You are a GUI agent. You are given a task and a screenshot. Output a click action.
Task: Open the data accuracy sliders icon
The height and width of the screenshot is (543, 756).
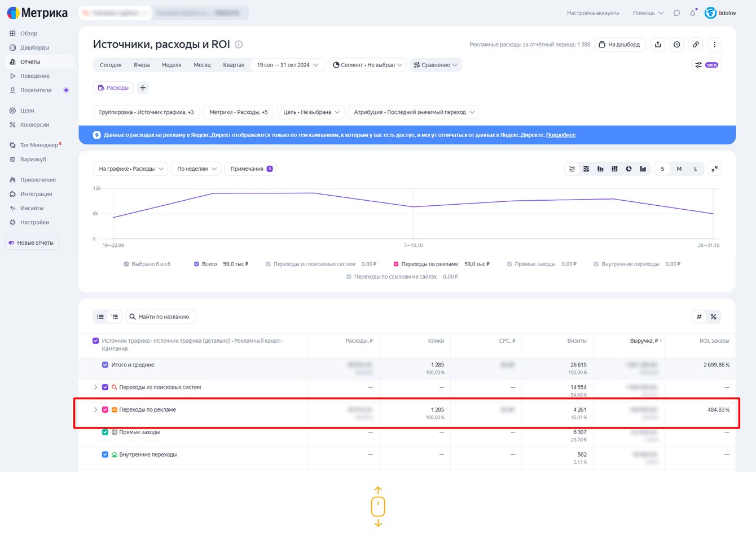[x=706, y=65]
